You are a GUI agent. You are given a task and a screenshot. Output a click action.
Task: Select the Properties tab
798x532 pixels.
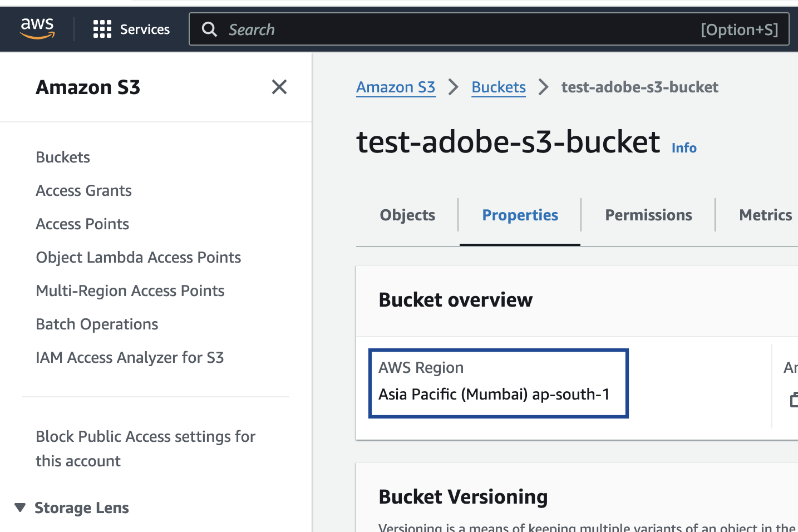520,215
